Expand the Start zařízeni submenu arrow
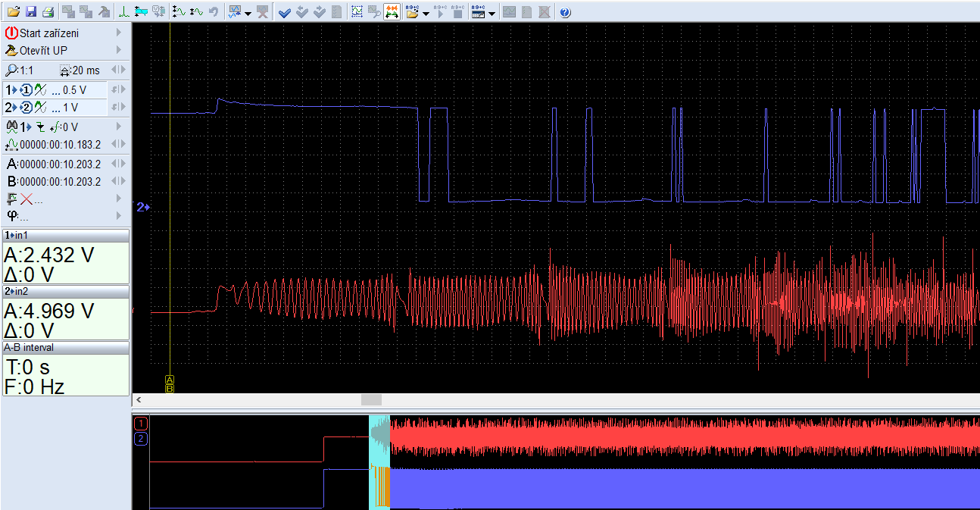The width and height of the screenshot is (980, 510). tap(119, 33)
